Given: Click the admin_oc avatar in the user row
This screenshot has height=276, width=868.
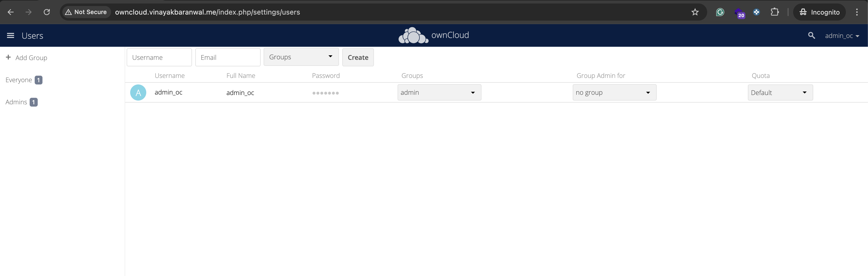Looking at the screenshot, I should pos(138,92).
